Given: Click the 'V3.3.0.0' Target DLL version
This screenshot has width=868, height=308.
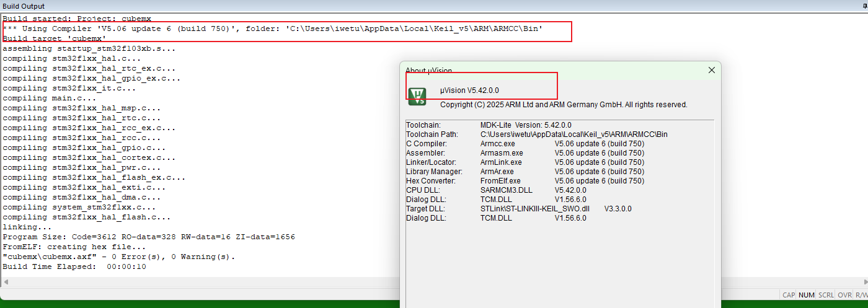Looking at the screenshot, I should tap(618, 209).
